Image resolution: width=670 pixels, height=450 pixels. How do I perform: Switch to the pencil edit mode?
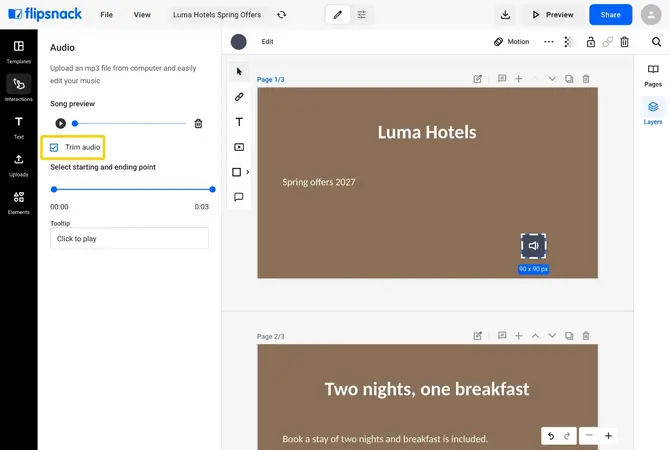338,15
